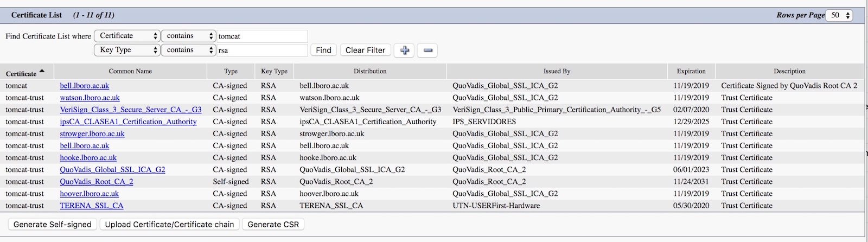Open the second 'contains' operator dropdown
The image size is (868, 242).
point(189,50)
